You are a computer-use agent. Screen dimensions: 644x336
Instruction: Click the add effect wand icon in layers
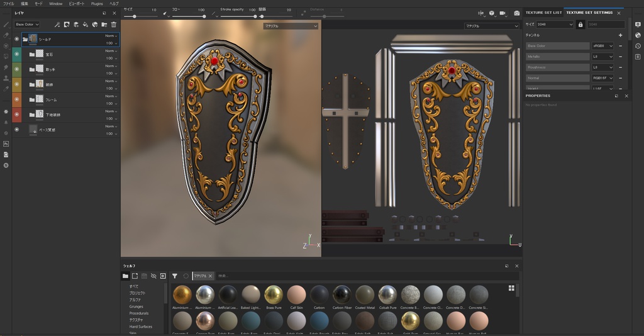point(57,25)
